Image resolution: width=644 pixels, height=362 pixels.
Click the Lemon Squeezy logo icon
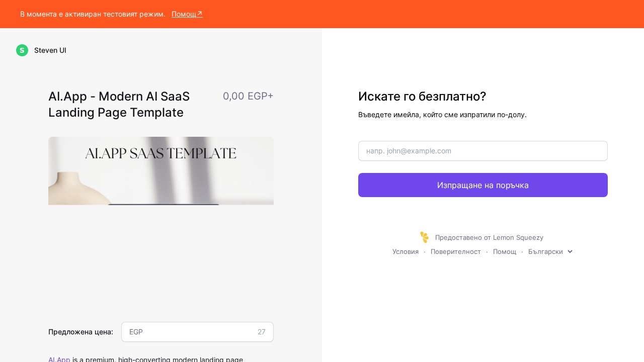point(425,237)
